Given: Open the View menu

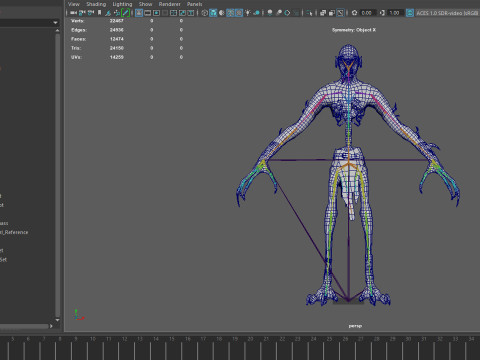Looking at the screenshot, I should (74, 4).
